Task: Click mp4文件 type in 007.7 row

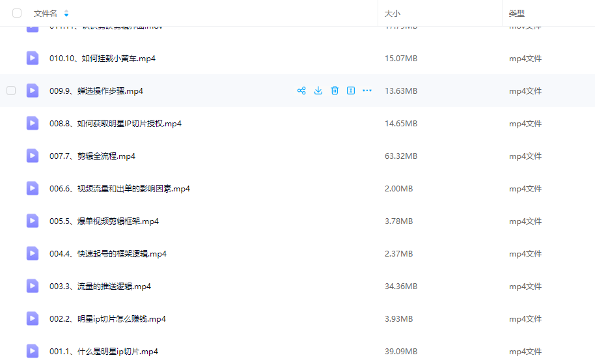Action: [x=525, y=156]
